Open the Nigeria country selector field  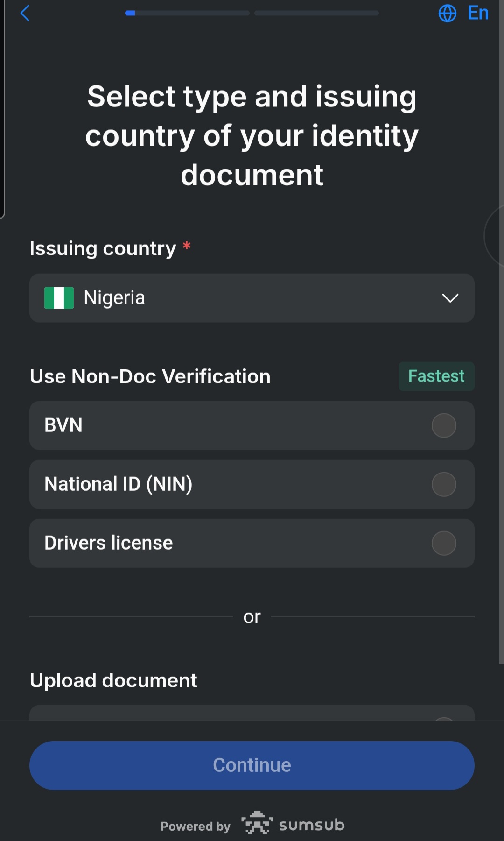pyautogui.click(x=252, y=298)
